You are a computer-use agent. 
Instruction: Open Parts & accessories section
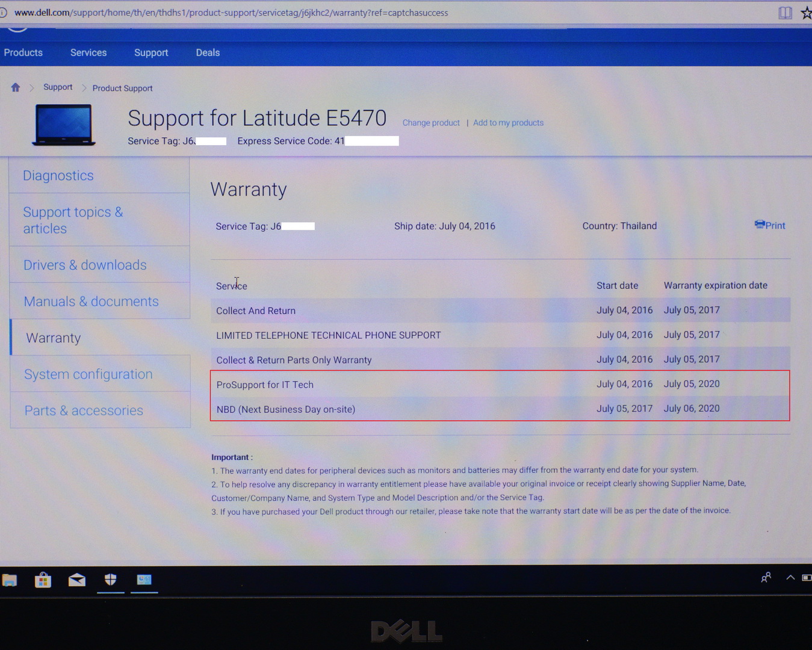pos(99,410)
